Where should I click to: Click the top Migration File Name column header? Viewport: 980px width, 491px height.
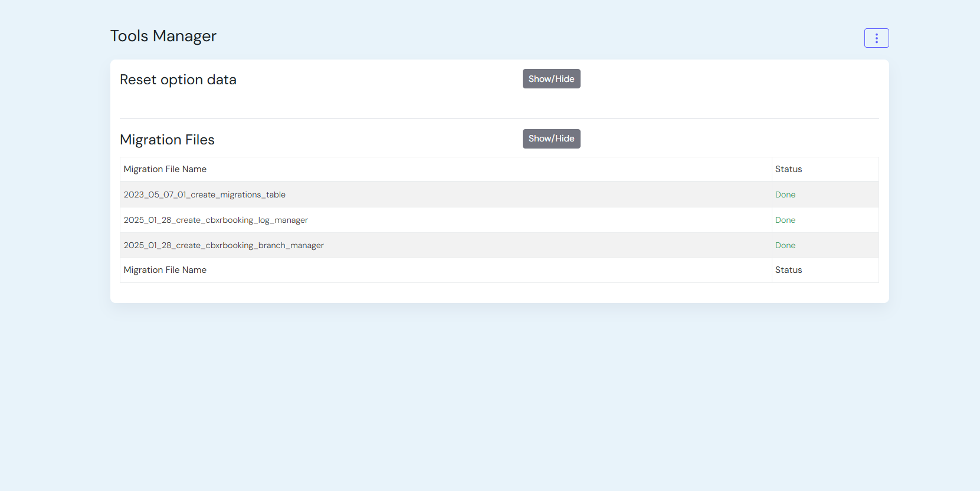click(x=165, y=169)
